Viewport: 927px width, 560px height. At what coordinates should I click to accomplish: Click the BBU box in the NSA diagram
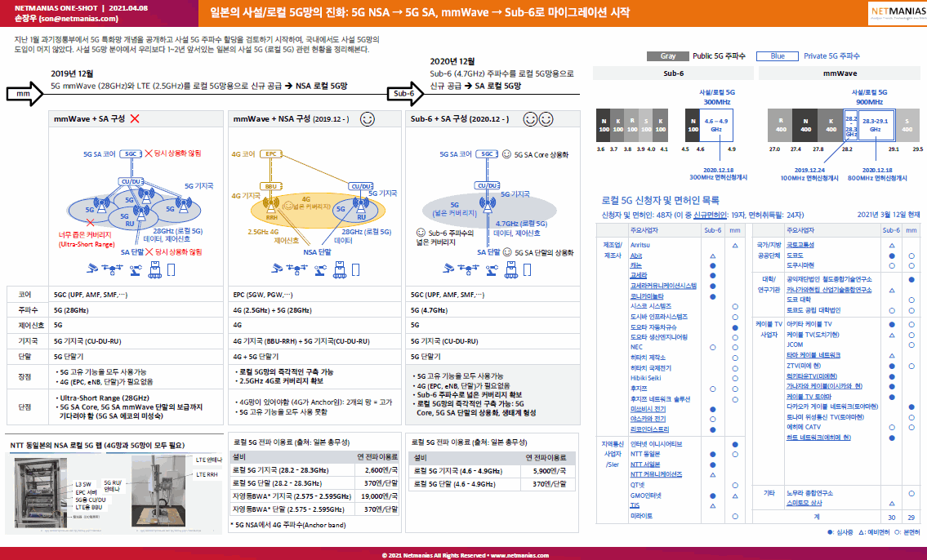(x=271, y=186)
